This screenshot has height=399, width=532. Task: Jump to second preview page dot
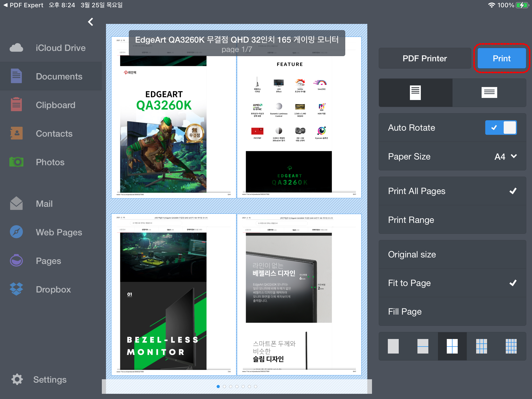point(224,387)
